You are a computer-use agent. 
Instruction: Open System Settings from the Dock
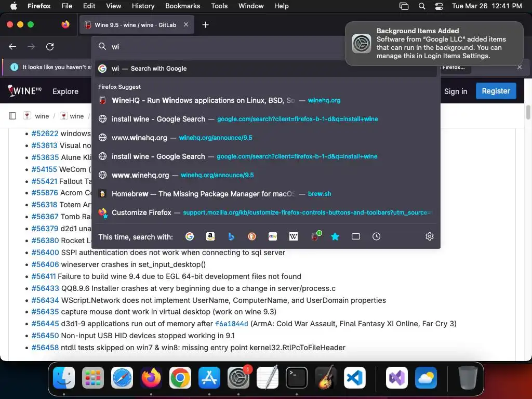coord(238,378)
